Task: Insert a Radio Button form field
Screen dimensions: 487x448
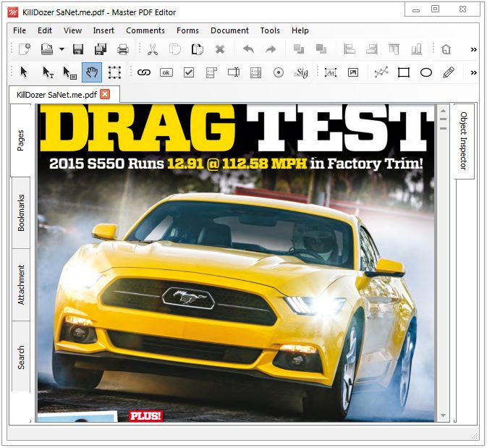Action: point(279,72)
